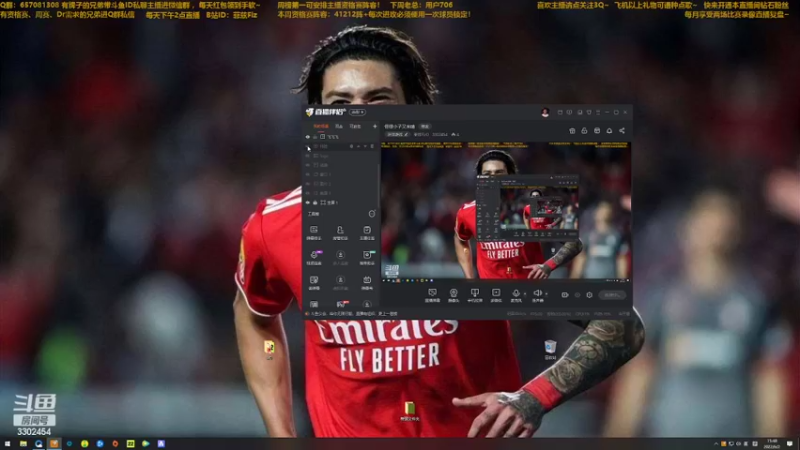The width and height of the screenshot is (800, 450).
Task: Select the Recycle Bin desktop icon
Action: [550, 350]
